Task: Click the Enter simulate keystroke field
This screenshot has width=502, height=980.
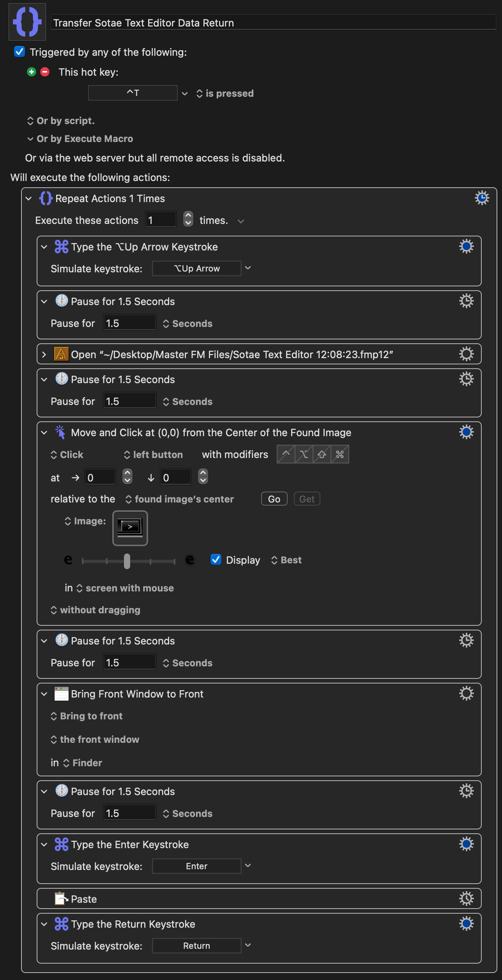Action: 197,866
